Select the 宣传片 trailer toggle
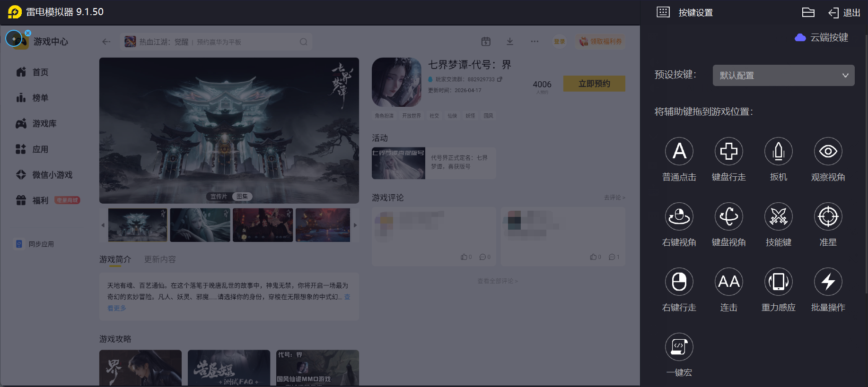The image size is (868, 387). click(219, 197)
